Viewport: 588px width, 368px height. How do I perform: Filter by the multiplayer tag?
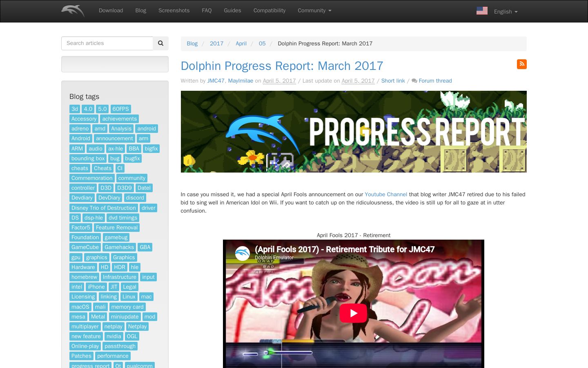(85, 327)
